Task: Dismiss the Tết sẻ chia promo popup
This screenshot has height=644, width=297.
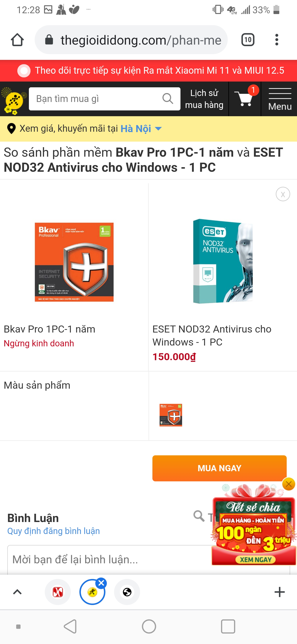Action: [x=289, y=484]
